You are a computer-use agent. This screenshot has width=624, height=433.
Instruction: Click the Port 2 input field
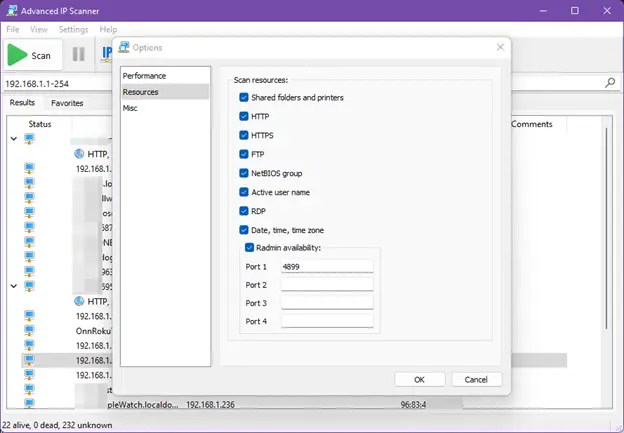click(x=327, y=285)
